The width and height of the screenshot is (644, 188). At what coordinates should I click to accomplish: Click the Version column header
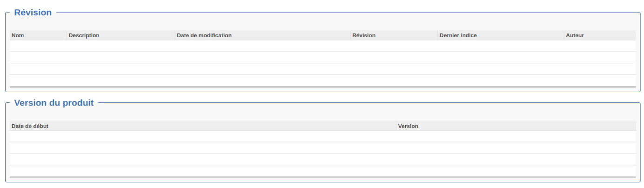pyautogui.click(x=408, y=126)
